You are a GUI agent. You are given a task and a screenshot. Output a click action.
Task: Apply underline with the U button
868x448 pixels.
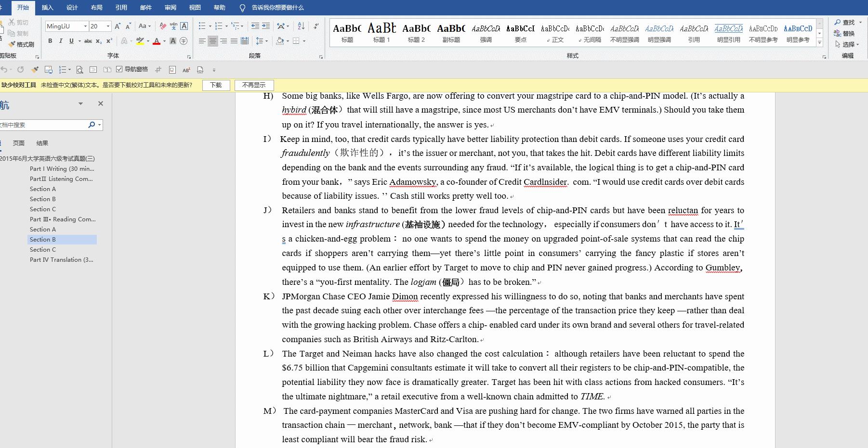point(71,41)
